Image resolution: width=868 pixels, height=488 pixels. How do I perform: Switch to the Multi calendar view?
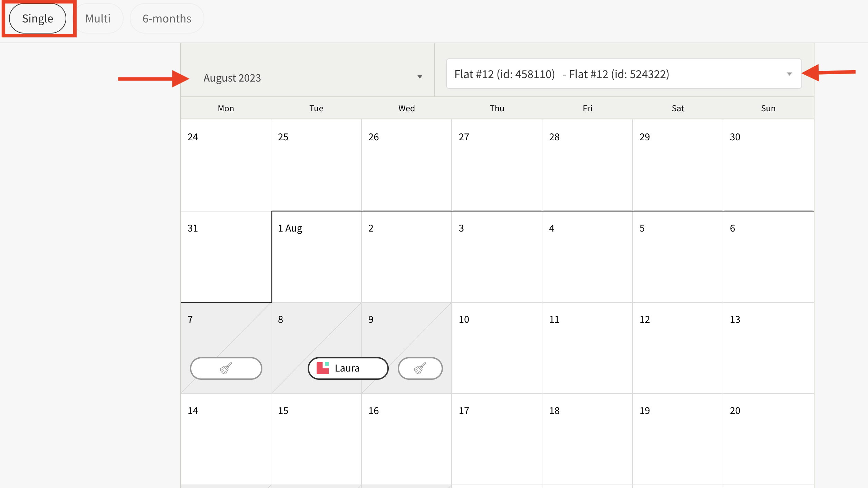[98, 19]
